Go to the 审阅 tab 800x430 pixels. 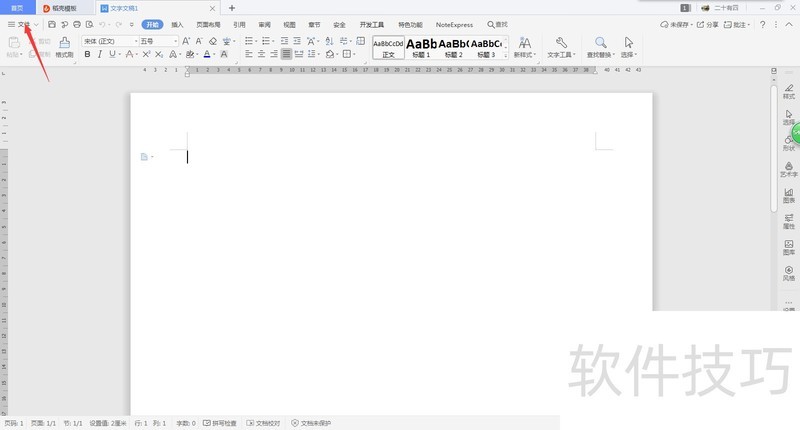(264, 24)
